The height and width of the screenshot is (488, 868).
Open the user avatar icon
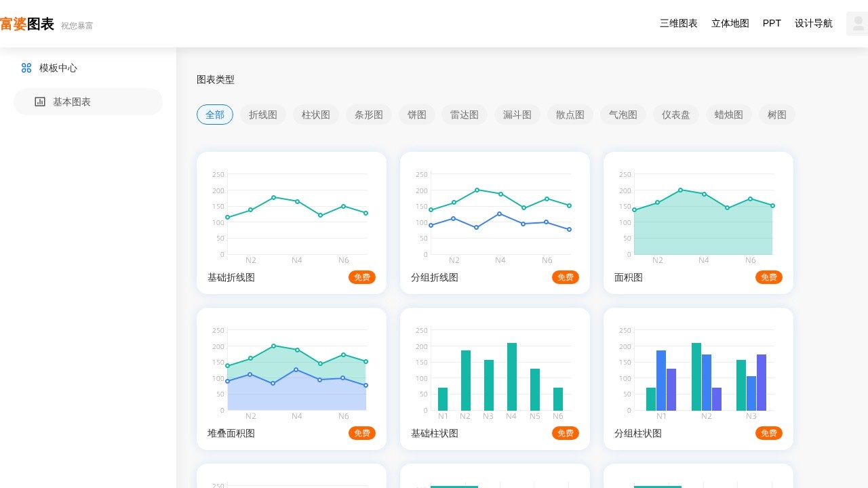(858, 24)
